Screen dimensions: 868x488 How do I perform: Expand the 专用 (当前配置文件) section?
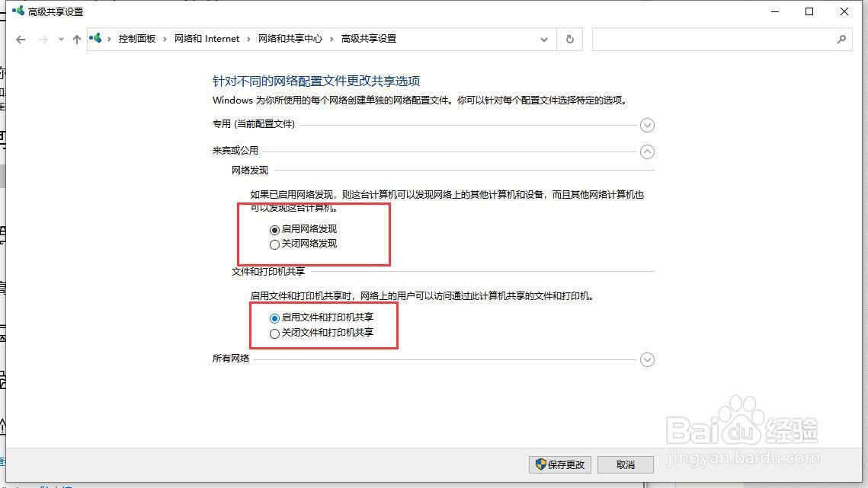coord(647,125)
